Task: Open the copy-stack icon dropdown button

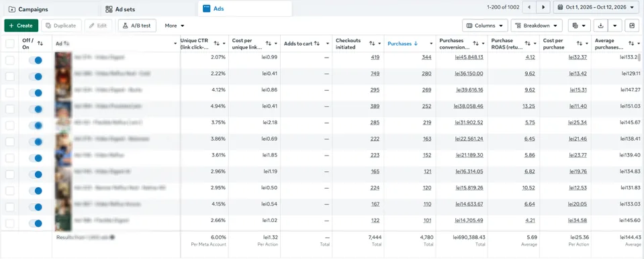Action: click(x=579, y=25)
